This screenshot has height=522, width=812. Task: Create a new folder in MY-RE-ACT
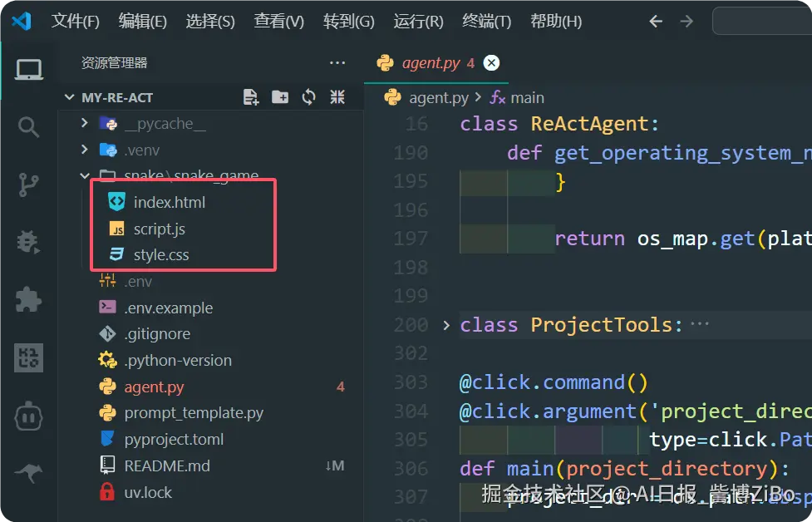280,97
